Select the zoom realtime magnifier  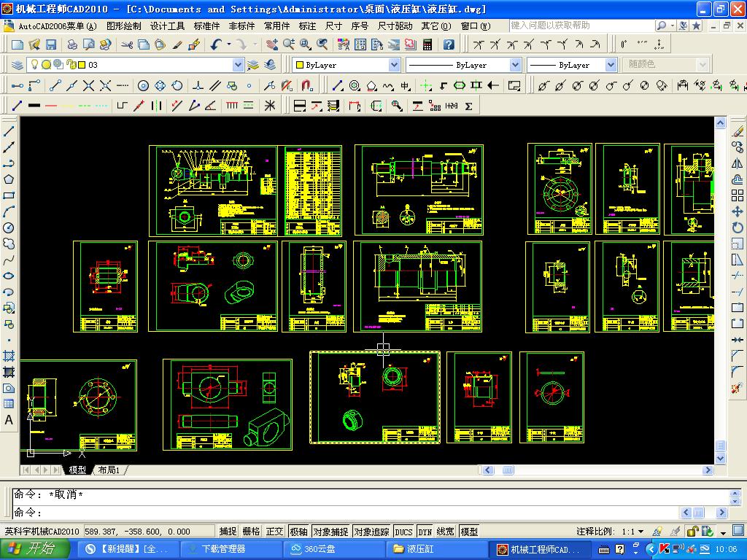click(289, 44)
